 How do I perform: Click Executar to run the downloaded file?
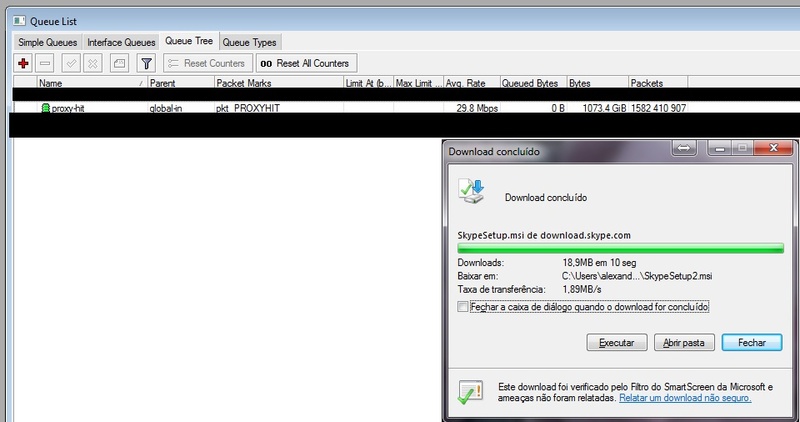pos(616,342)
